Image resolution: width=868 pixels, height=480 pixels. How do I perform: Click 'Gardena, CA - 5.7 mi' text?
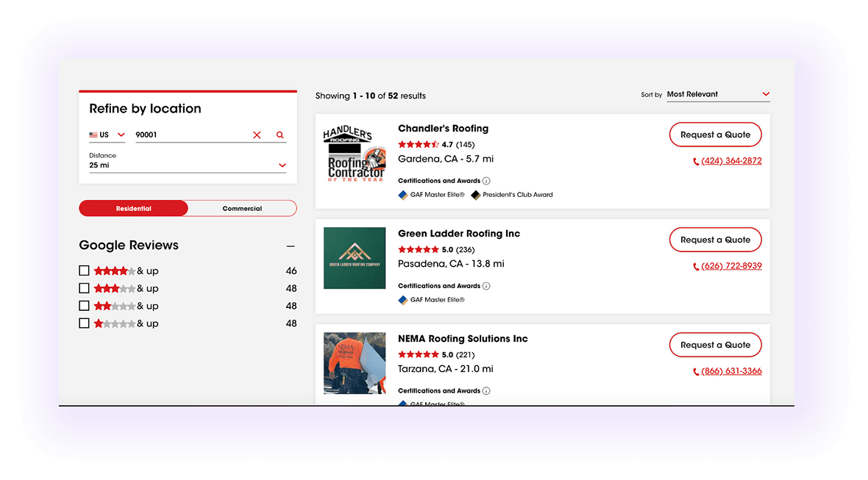tap(446, 159)
